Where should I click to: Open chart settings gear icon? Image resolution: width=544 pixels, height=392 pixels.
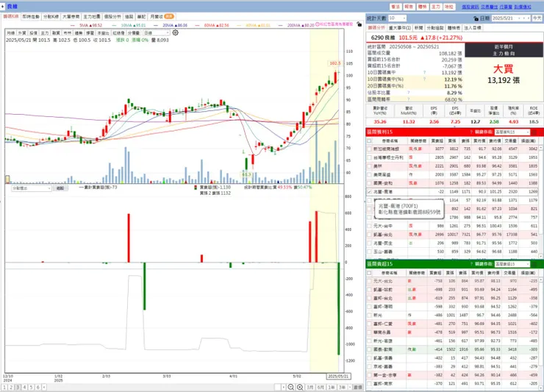pos(176,32)
